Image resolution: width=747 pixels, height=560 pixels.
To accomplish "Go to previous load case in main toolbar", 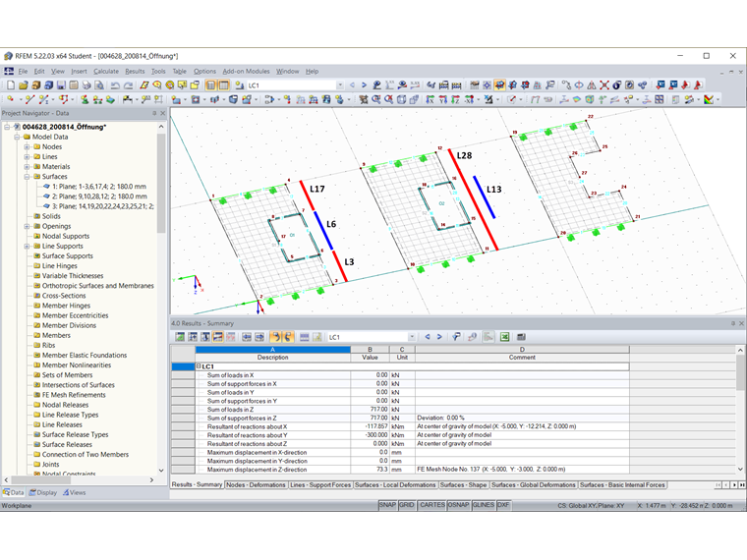I will tap(352, 85).
